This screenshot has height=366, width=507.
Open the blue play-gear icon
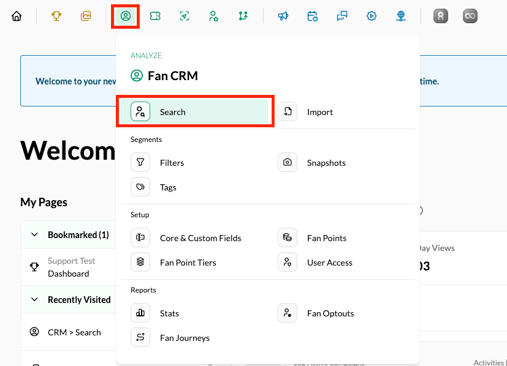tap(371, 16)
